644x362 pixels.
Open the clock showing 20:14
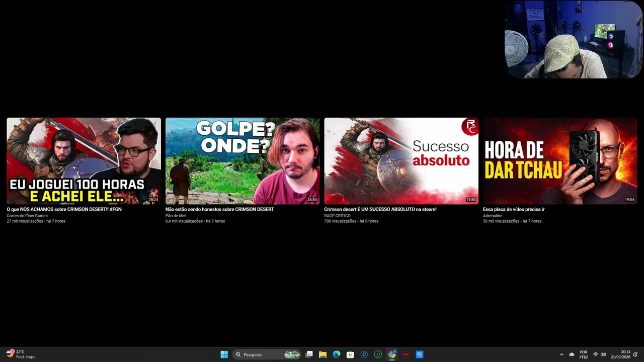(620, 354)
